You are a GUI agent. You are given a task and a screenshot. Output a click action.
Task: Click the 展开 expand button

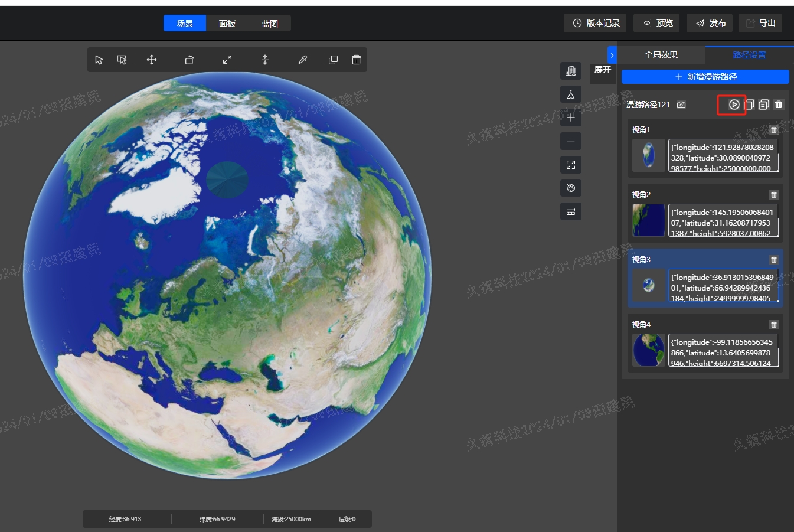point(603,70)
